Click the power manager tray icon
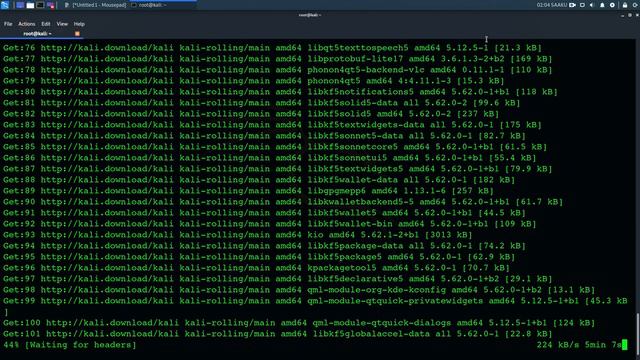This screenshot has height=360, width=640. 612,5
